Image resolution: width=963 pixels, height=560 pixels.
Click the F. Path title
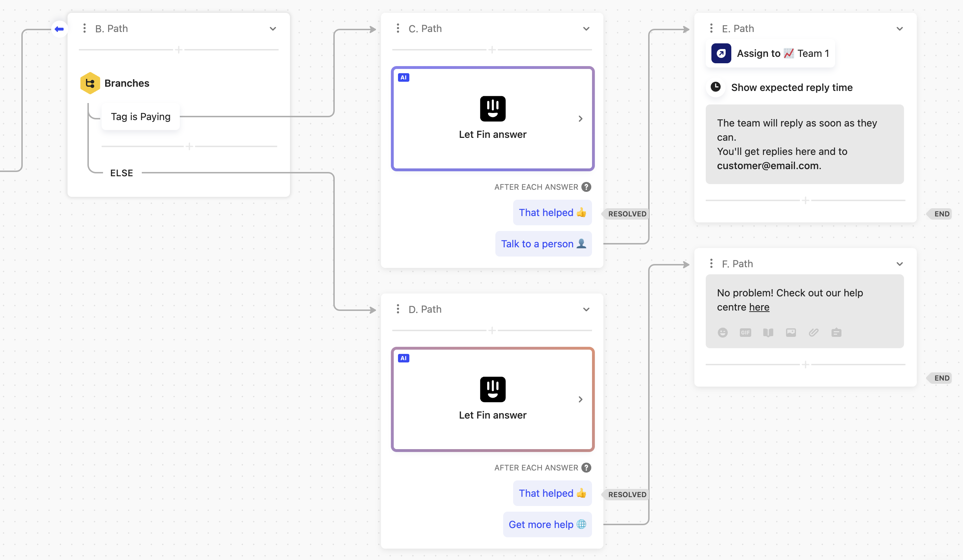pyautogui.click(x=738, y=264)
